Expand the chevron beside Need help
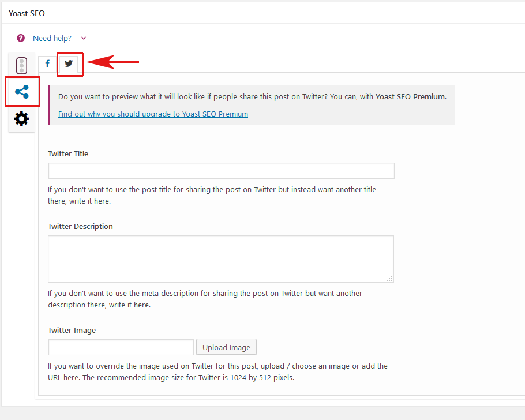The height and width of the screenshot is (420, 525). pos(84,38)
